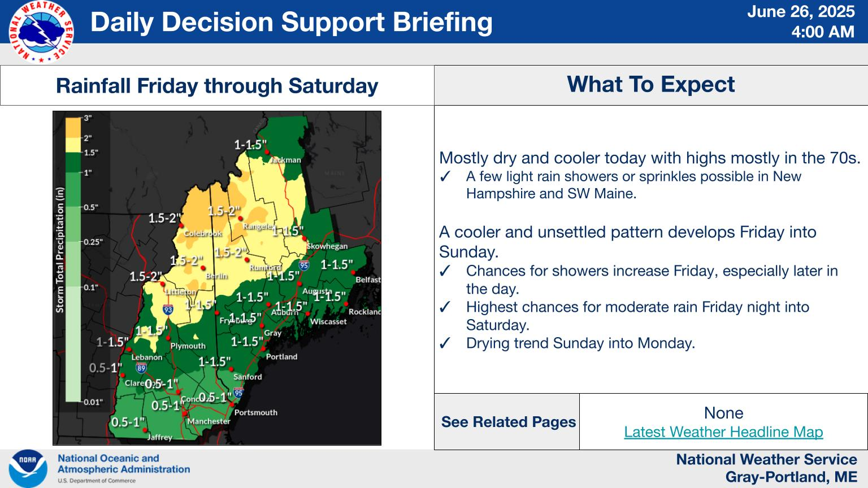The image size is (868, 488).
Task: Click the See Related Pages label
Action: 509,422
